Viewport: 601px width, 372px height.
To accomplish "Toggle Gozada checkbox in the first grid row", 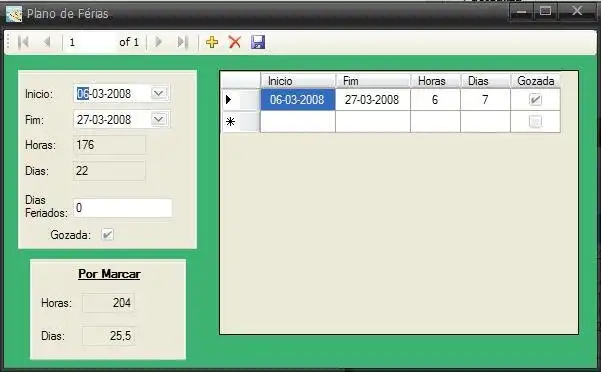I will [x=535, y=100].
